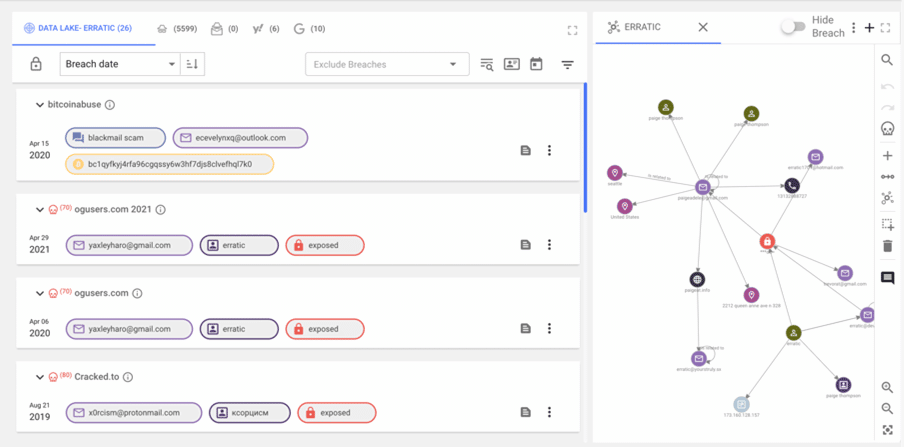Click yaxleyharo@gmail.com in ogusers.com 2021 record
The height and width of the screenshot is (447, 904).
(129, 245)
